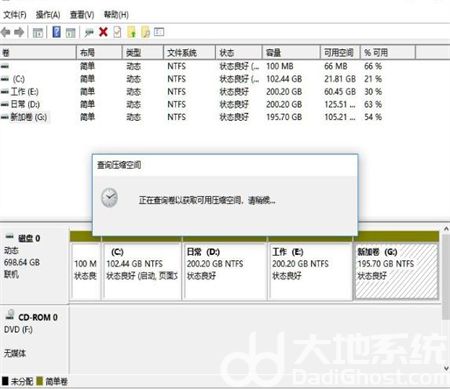Open the 文件(F) menu
The width and height of the screenshot is (450, 389).
(15, 15)
